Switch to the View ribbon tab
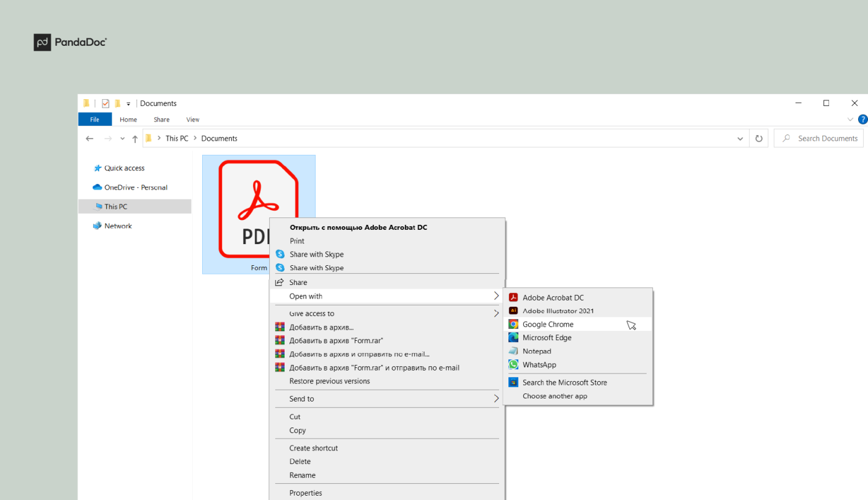Screen dimensions: 868x500 pos(193,120)
